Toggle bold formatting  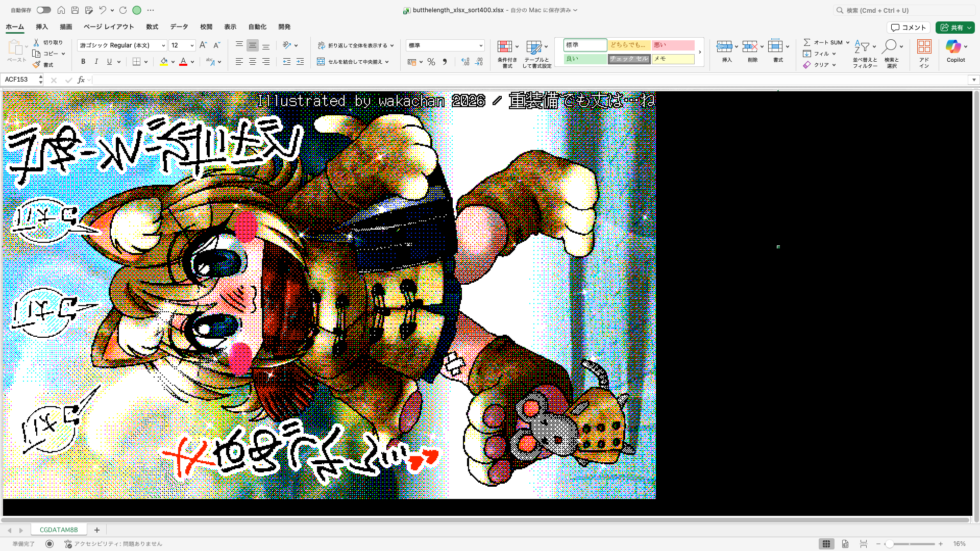83,62
